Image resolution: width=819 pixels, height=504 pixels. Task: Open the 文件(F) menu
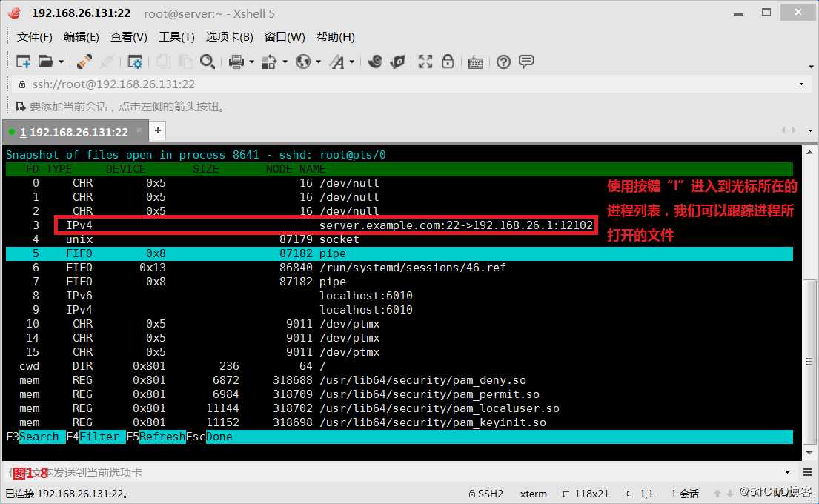pyautogui.click(x=35, y=36)
